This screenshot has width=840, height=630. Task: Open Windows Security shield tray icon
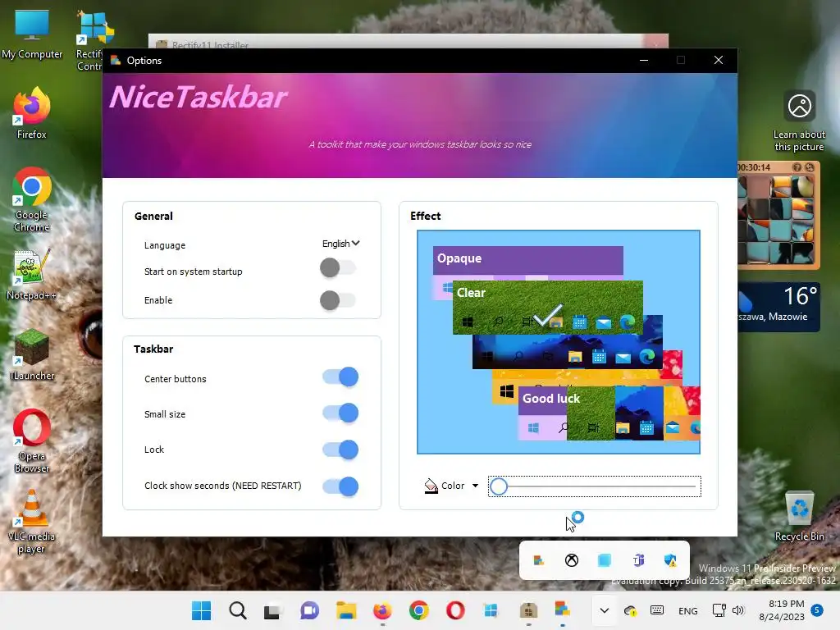pyautogui.click(x=670, y=560)
